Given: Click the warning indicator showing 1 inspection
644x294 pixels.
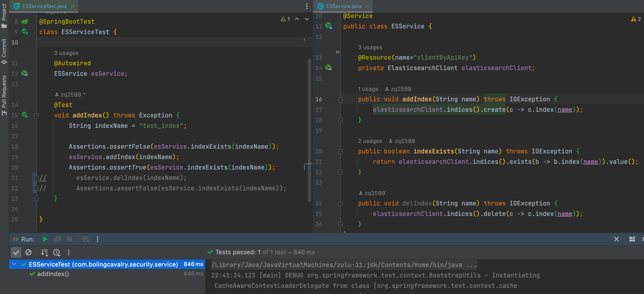Looking at the screenshot, I should pos(285,19).
